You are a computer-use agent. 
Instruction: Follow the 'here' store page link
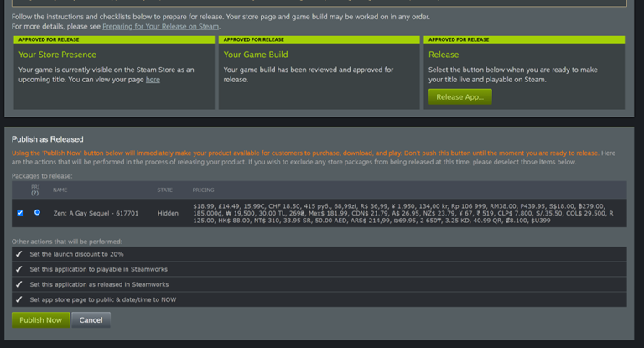pos(153,80)
